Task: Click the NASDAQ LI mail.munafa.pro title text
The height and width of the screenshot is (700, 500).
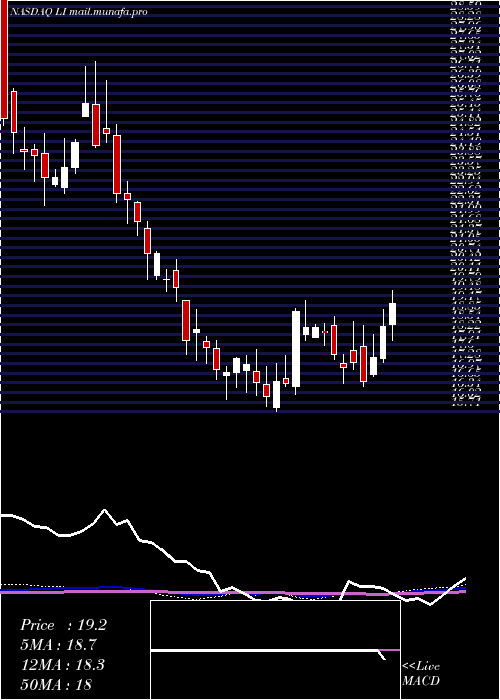Action: (78, 12)
